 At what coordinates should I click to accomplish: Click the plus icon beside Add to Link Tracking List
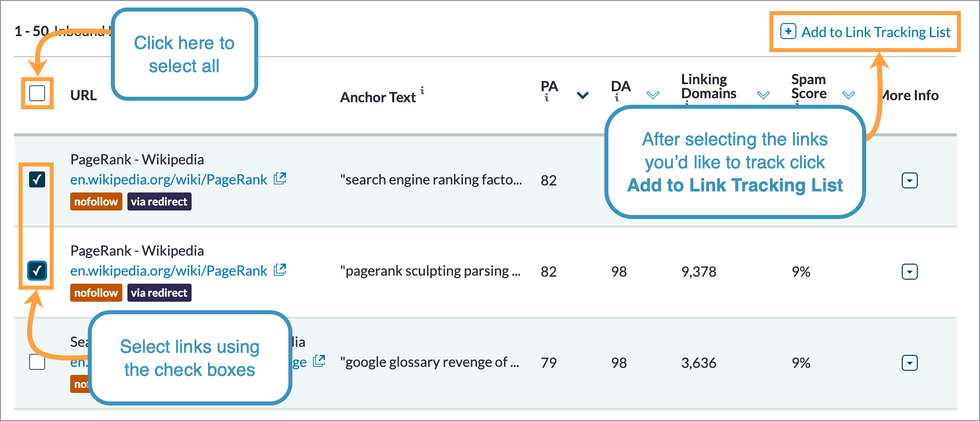click(x=787, y=32)
